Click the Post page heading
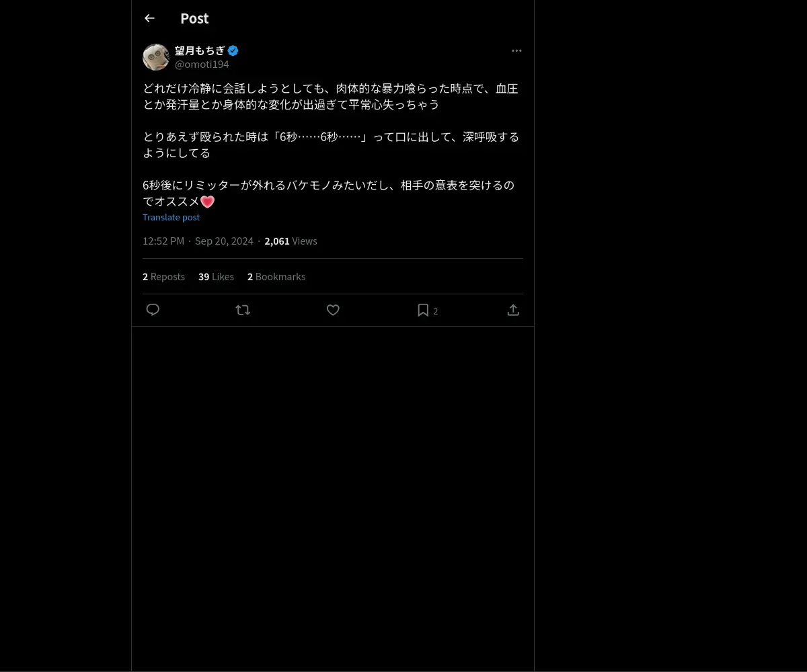 pyautogui.click(x=194, y=19)
